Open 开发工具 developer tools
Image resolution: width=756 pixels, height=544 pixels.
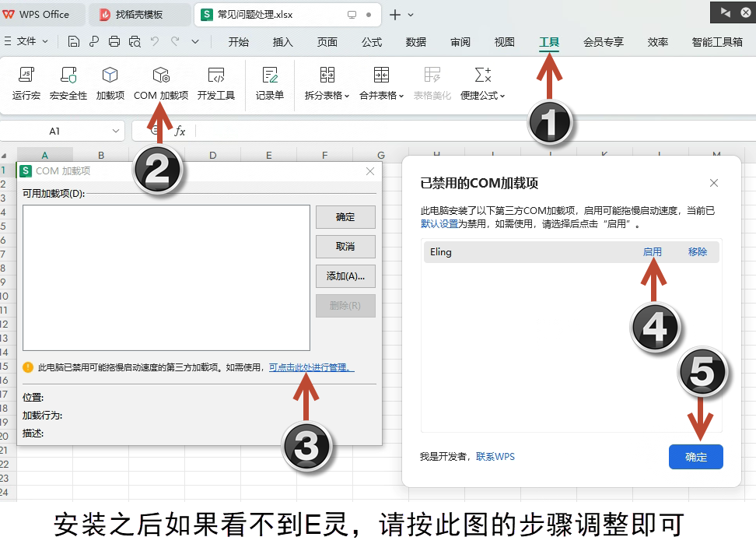pyautogui.click(x=216, y=83)
